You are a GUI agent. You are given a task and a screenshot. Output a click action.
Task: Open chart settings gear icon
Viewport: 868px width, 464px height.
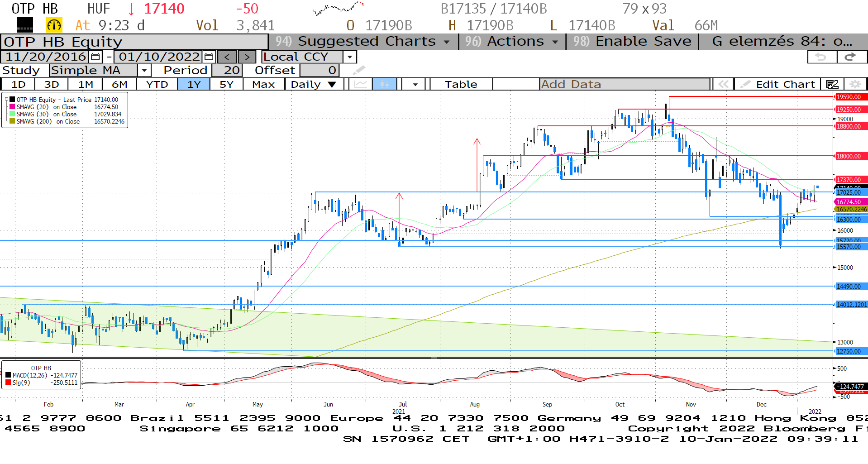(x=855, y=84)
